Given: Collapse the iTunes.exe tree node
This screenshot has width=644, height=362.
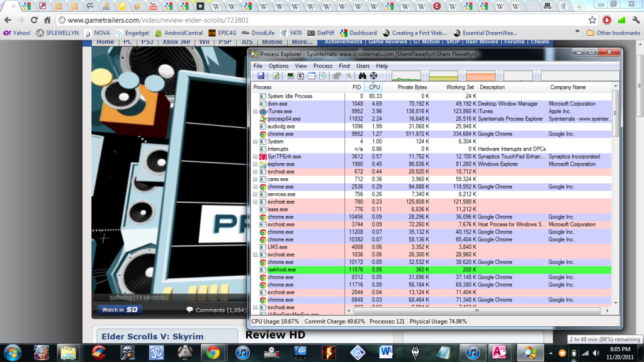Looking at the screenshot, I should coord(256,111).
